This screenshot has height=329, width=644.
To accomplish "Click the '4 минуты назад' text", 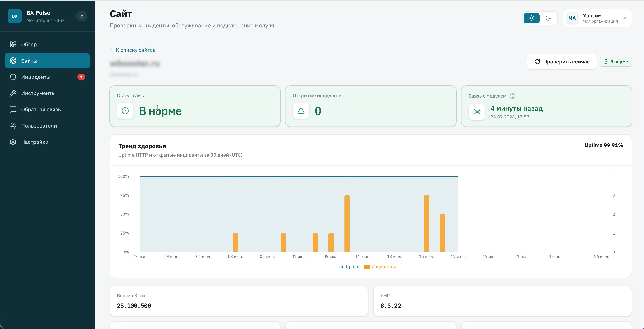I will click(516, 108).
